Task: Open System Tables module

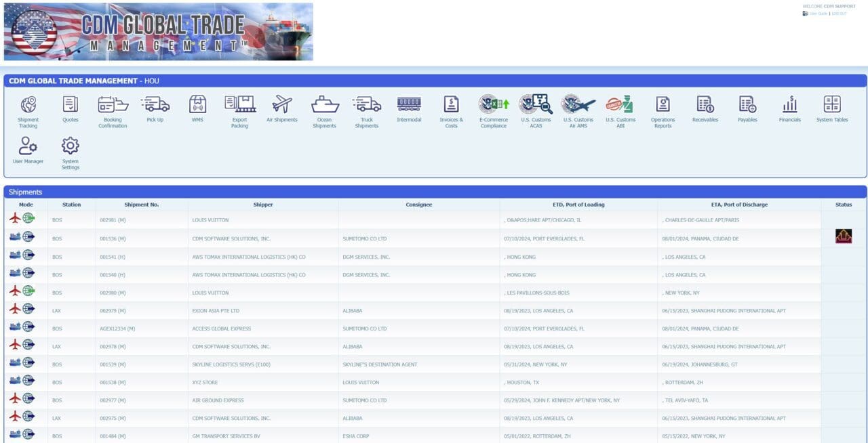Action: click(832, 109)
